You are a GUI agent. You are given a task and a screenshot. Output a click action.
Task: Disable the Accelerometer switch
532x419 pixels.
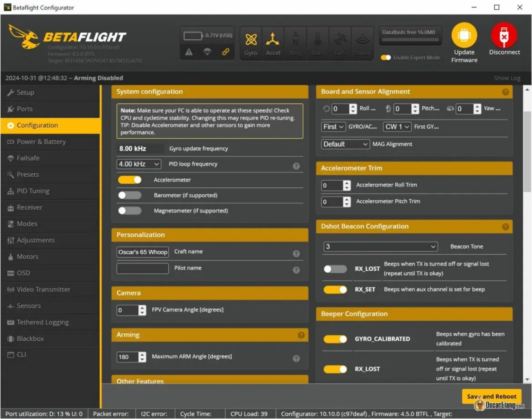click(x=130, y=180)
